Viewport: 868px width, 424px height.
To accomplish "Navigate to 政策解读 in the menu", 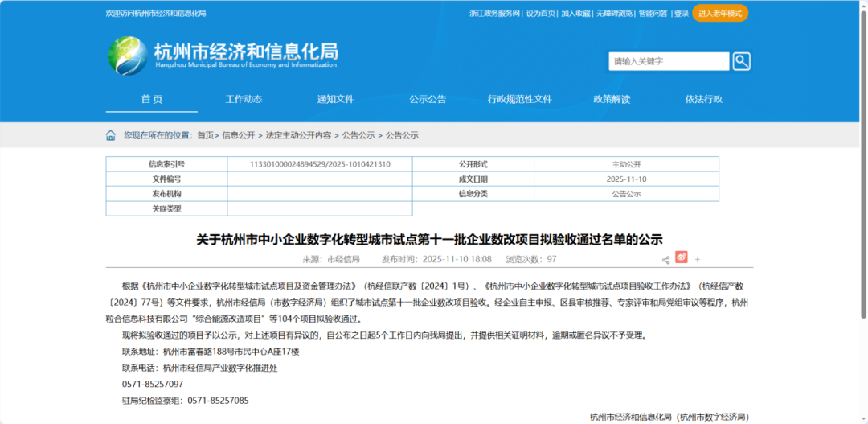I will (612, 99).
